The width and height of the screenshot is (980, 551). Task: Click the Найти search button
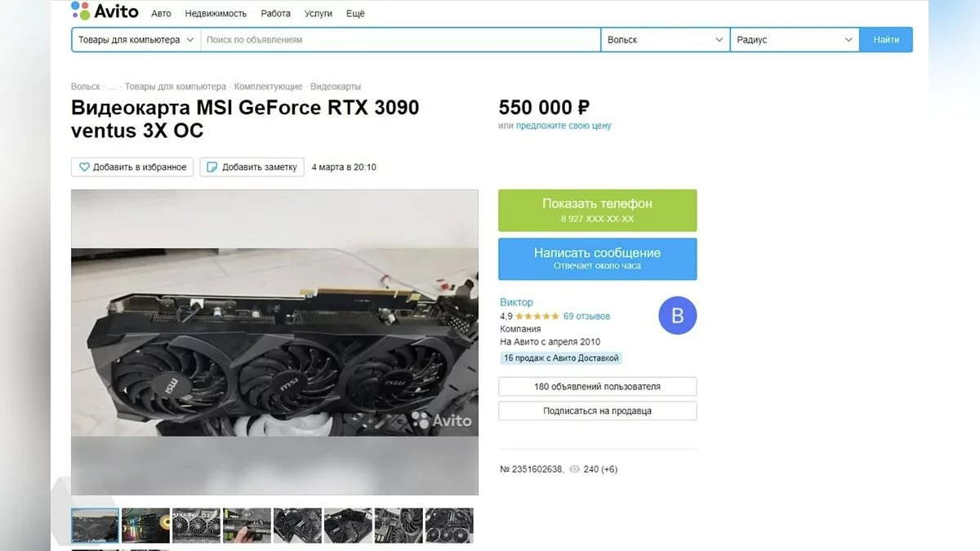[x=886, y=39]
